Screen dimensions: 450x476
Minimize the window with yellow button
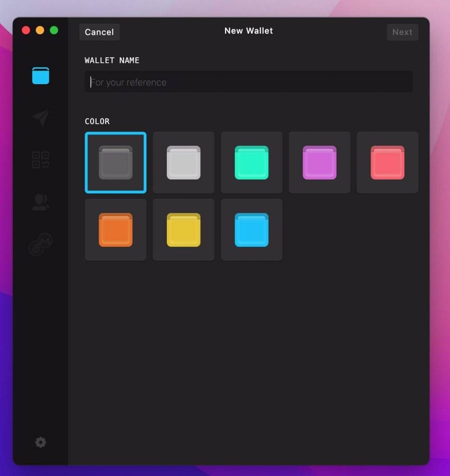click(40, 30)
